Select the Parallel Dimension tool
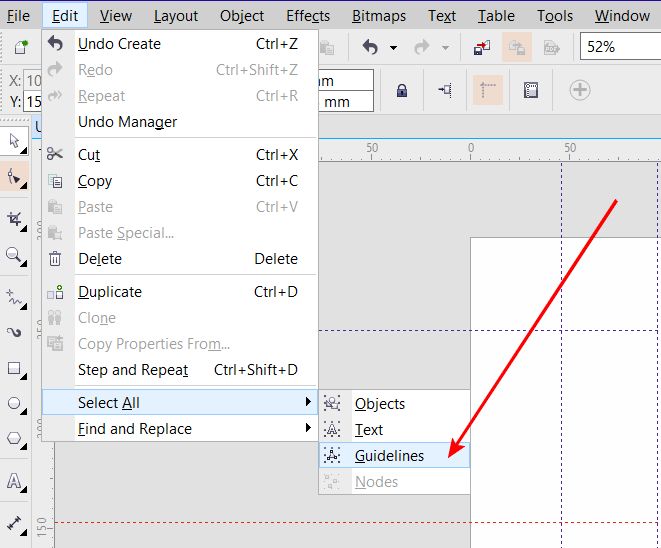The width and height of the screenshot is (661, 548). click(x=14, y=524)
